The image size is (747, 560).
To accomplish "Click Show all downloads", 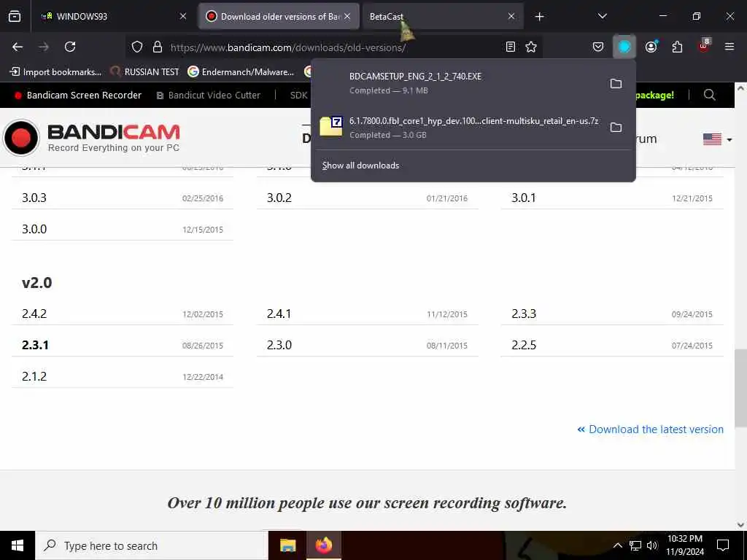I will pyautogui.click(x=360, y=166).
